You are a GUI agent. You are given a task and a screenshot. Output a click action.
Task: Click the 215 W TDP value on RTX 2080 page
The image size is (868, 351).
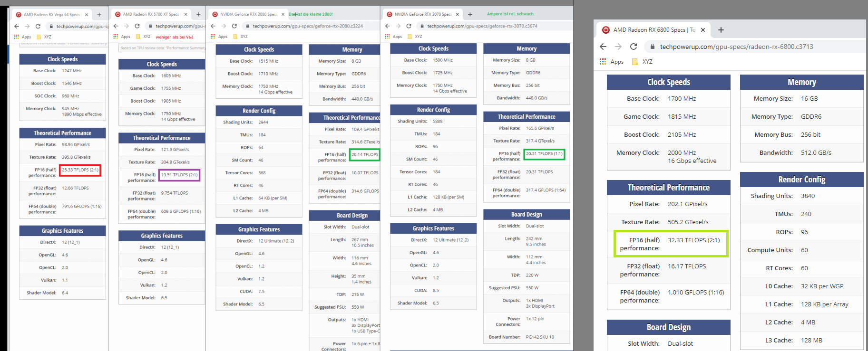tap(358, 294)
